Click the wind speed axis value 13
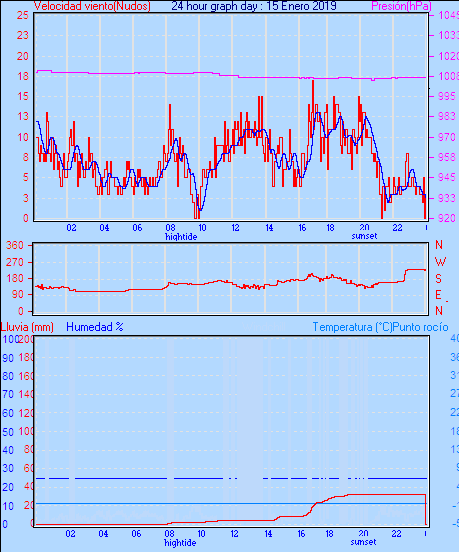459x552 pixels. tap(23, 116)
